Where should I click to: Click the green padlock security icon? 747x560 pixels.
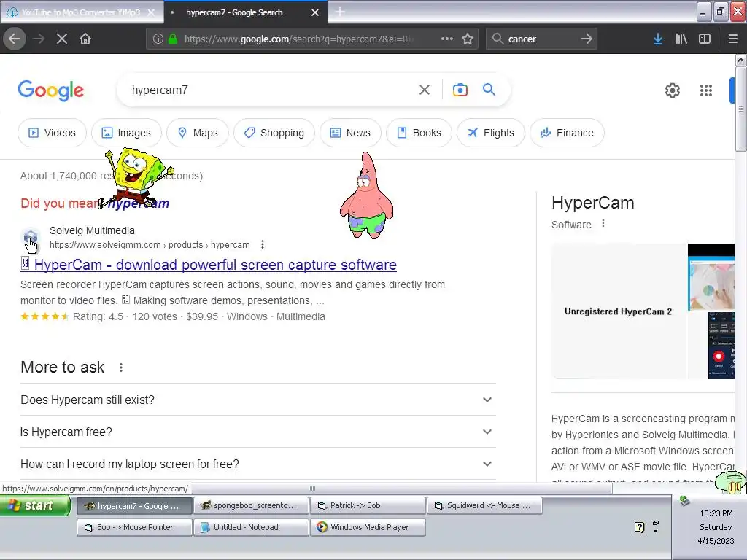173,39
